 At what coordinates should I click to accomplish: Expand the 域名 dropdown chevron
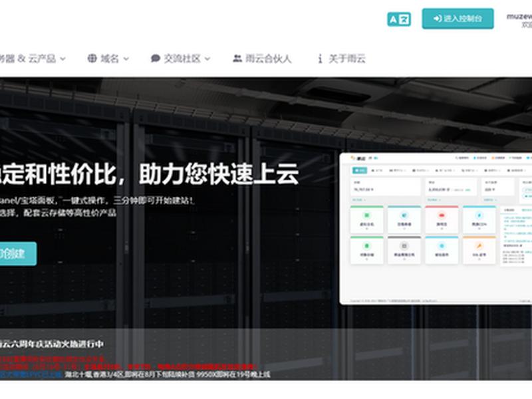(126, 59)
